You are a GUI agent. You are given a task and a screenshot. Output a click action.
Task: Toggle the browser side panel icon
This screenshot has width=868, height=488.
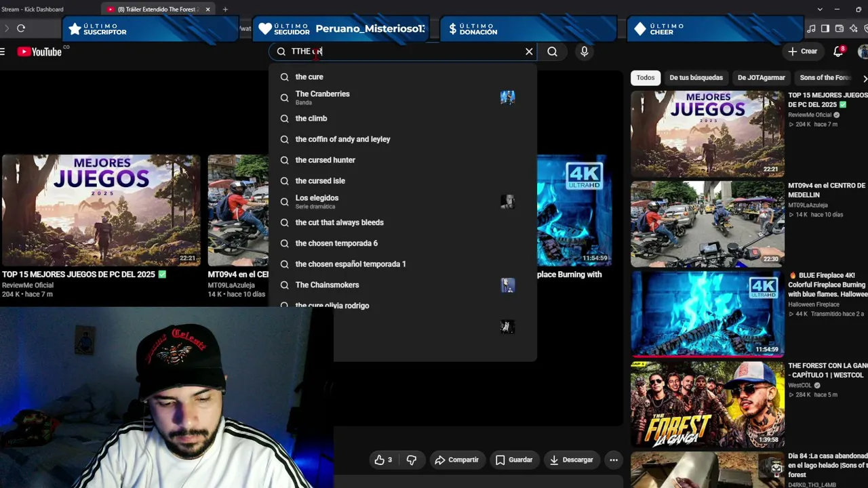click(x=825, y=28)
